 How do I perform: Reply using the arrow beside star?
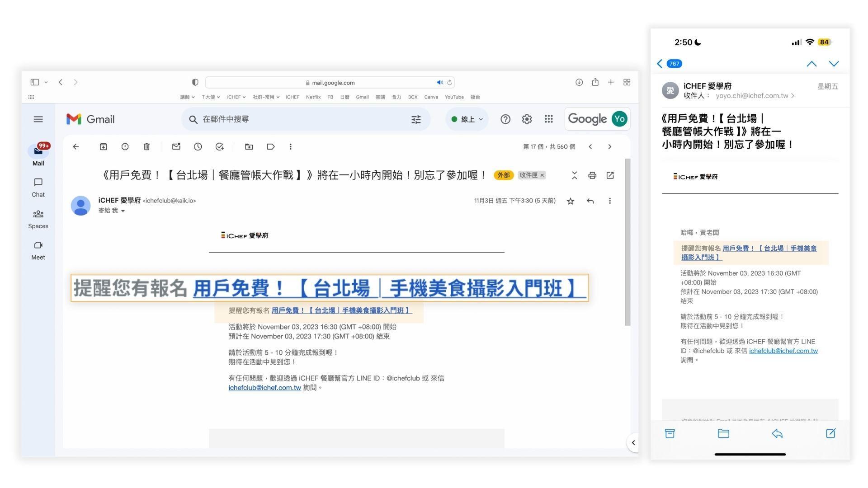pyautogui.click(x=590, y=201)
